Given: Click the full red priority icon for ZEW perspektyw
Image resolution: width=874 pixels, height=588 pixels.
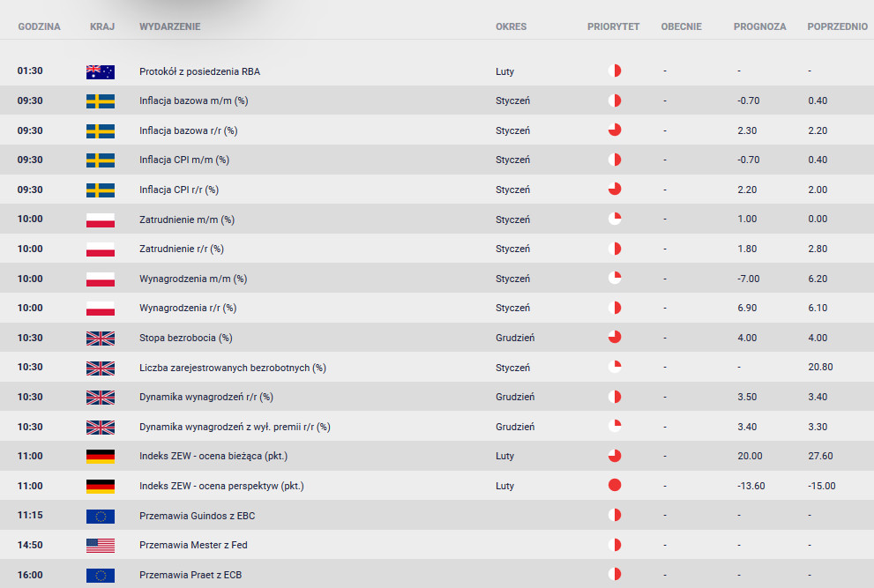Looking at the screenshot, I should pos(614,485).
